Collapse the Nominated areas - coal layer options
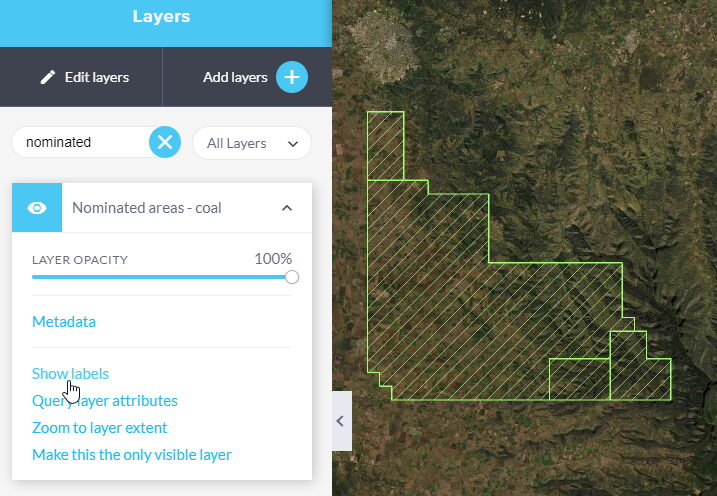Screen dimensions: 717x496 pyautogui.click(x=287, y=208)
